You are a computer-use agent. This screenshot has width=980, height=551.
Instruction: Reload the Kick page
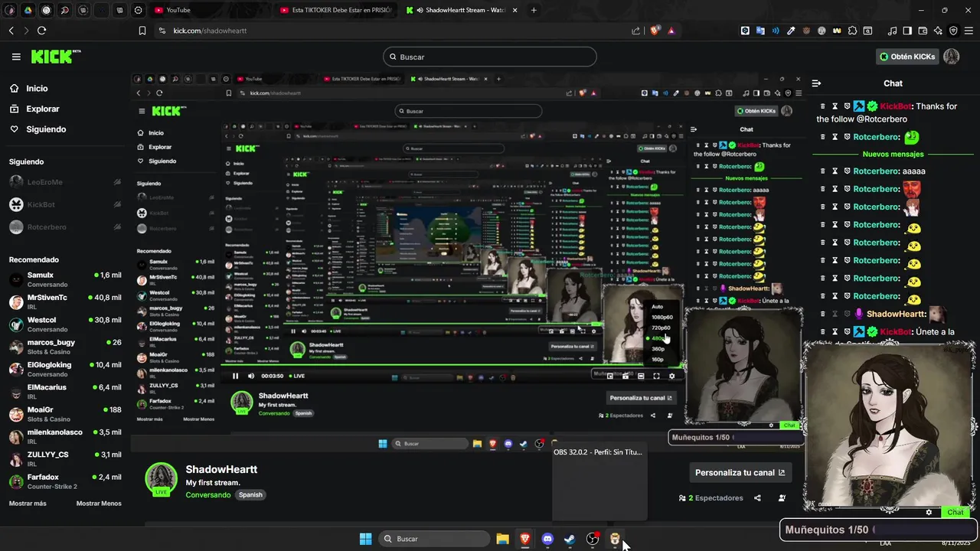(x=41, y=31)
